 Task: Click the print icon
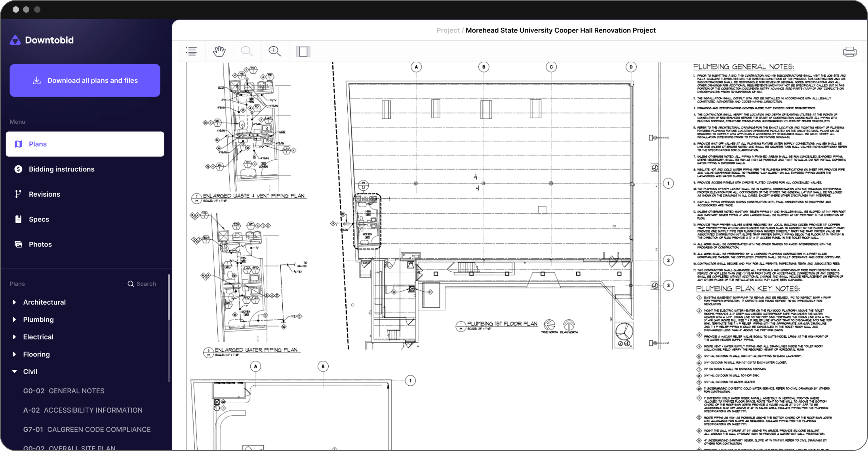pos(849,51)
